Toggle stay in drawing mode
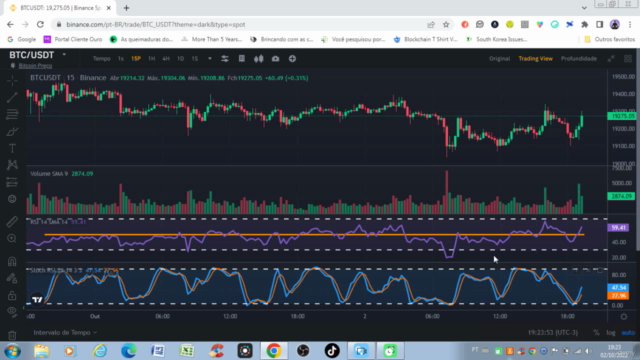 tap(12, 278)
